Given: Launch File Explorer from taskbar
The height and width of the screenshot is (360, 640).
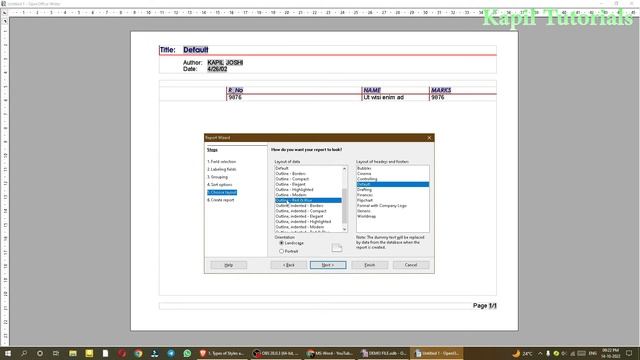Looking at the screenshot, I should [x=73, y=353].
